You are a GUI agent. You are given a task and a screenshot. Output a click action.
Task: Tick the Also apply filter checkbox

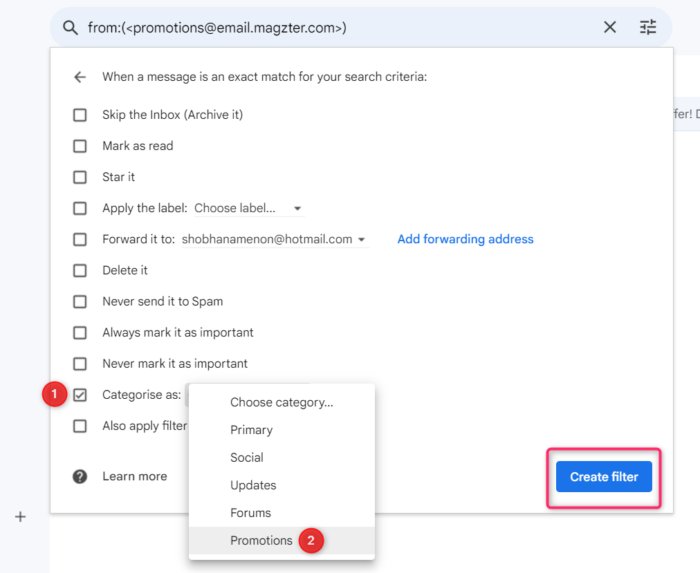(80, 426)
